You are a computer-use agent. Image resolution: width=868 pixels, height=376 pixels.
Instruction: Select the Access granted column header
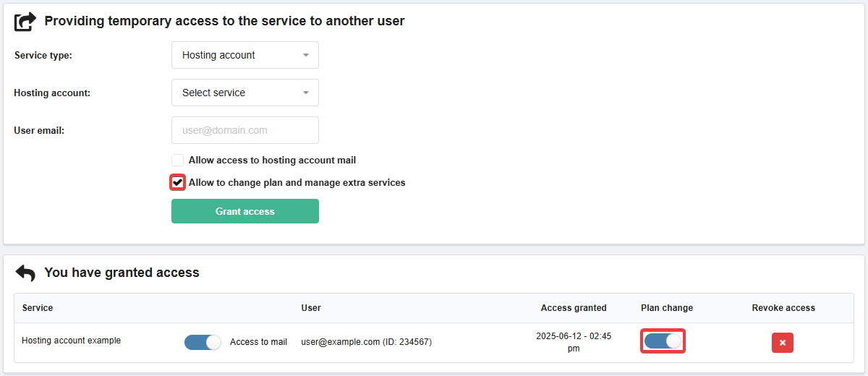tap(574, 308)
